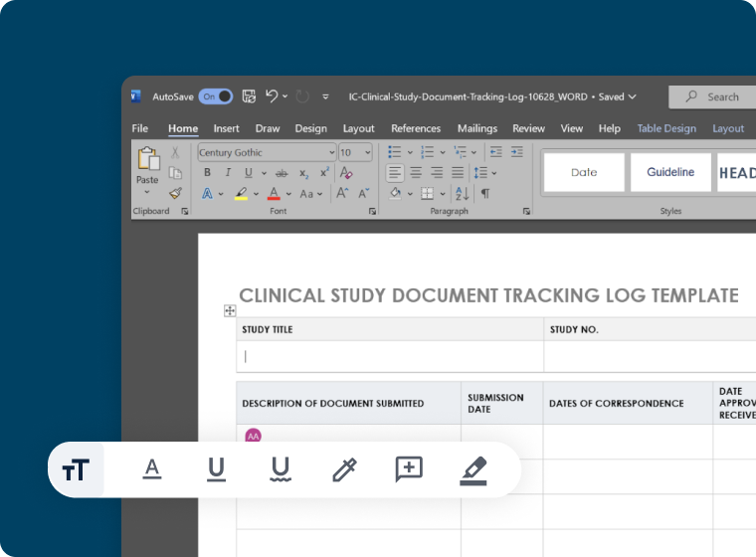The height and width of the screenshot is (557, 756).
Task: Apply the Guideline style
Action: click(x=670, y=172)
